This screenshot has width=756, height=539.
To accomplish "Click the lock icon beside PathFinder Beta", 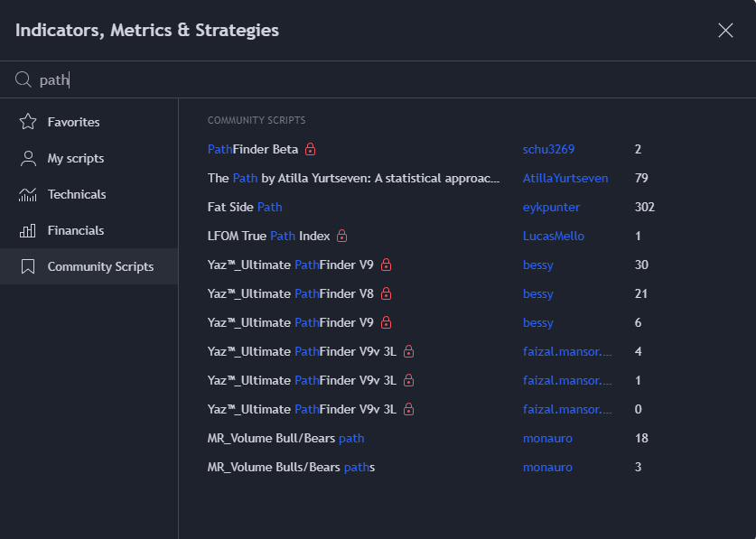I will tap(310, 149).
